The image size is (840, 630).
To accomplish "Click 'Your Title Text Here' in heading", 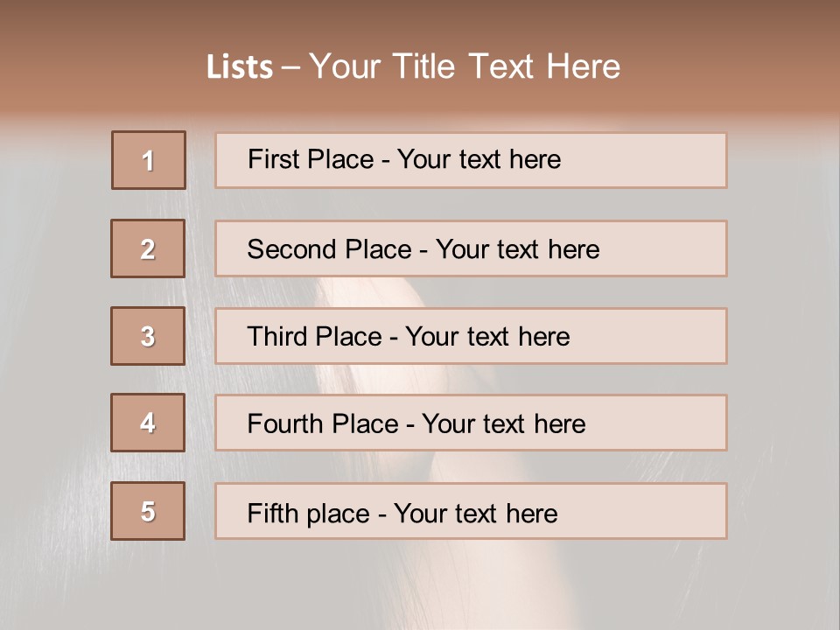I will point(465,66).
